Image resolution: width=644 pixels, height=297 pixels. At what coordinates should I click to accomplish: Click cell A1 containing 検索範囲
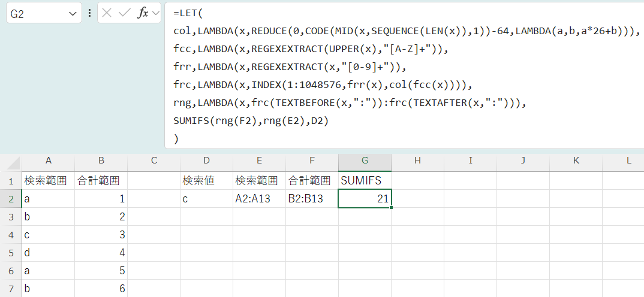tap(49, 180)
